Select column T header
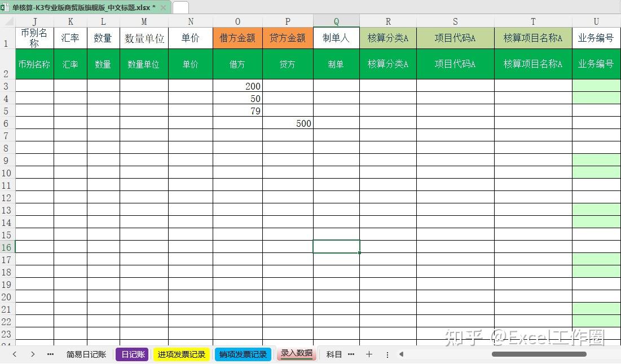Viewport: 621px width, 364px height. (x=533, y=21)
